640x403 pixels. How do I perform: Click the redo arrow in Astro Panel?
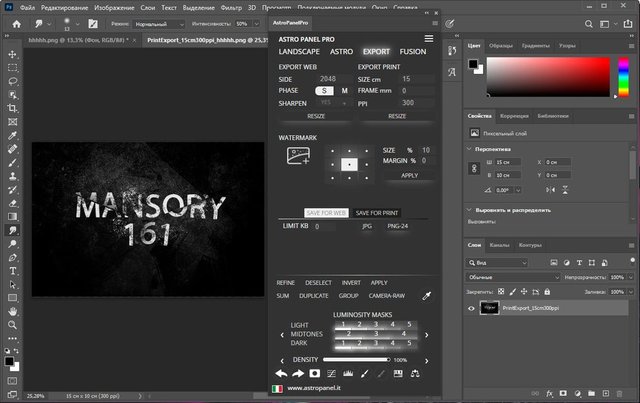pos(298,373)
